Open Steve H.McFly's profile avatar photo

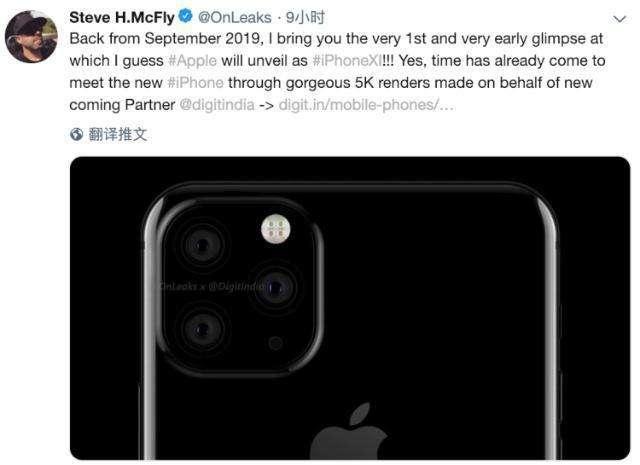point(31,36)
